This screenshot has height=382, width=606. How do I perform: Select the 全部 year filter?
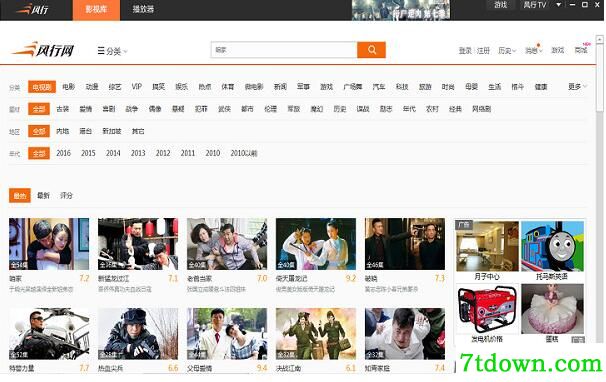click(x=39, y=153)
